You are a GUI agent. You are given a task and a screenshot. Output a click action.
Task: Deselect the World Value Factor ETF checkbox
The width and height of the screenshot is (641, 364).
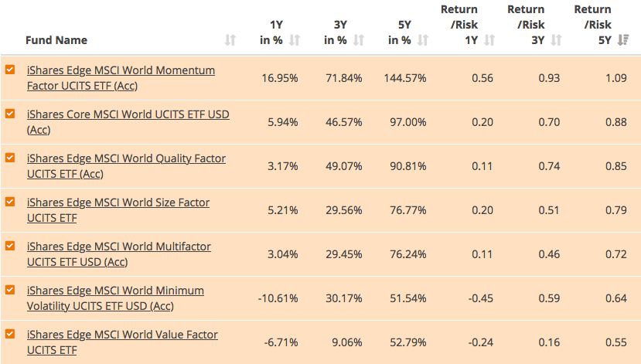10,334
